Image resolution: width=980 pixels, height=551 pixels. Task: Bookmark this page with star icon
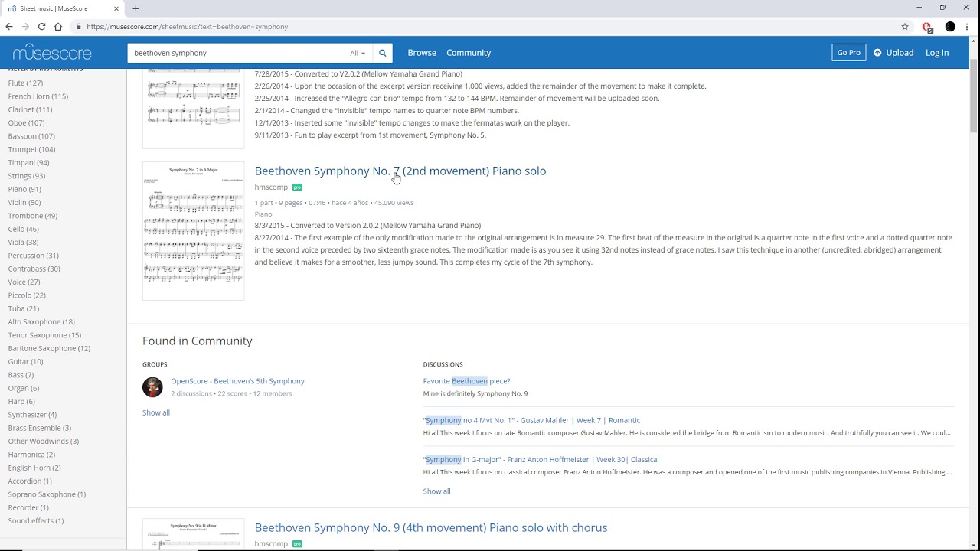click(905, 27)
